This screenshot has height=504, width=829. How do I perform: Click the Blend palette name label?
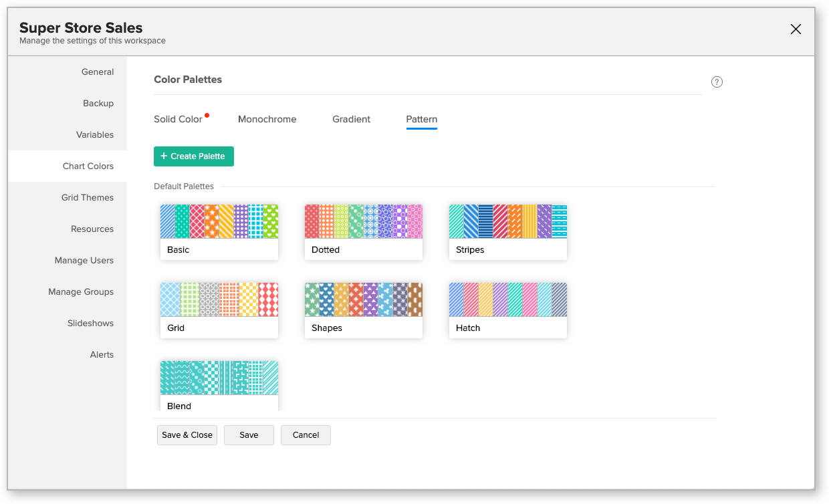[x=179, y=406]
